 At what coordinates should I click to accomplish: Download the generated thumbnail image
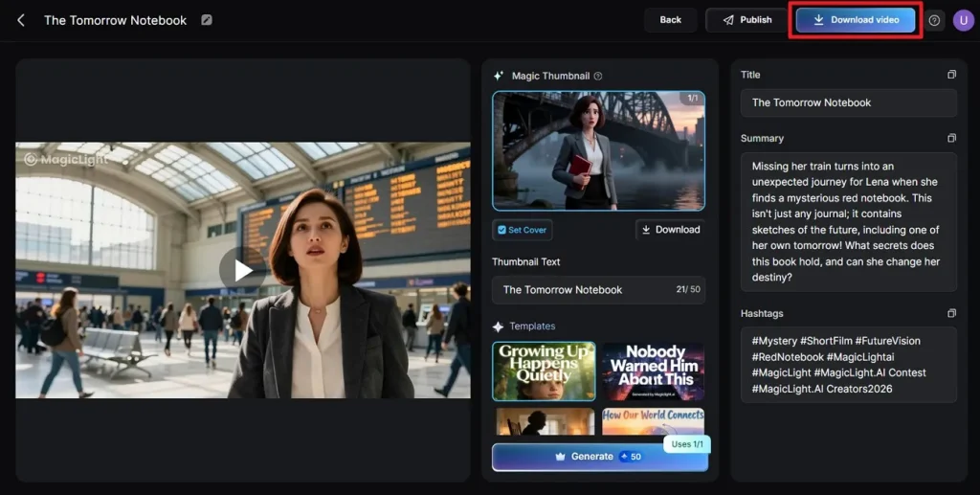pos(670,230)
